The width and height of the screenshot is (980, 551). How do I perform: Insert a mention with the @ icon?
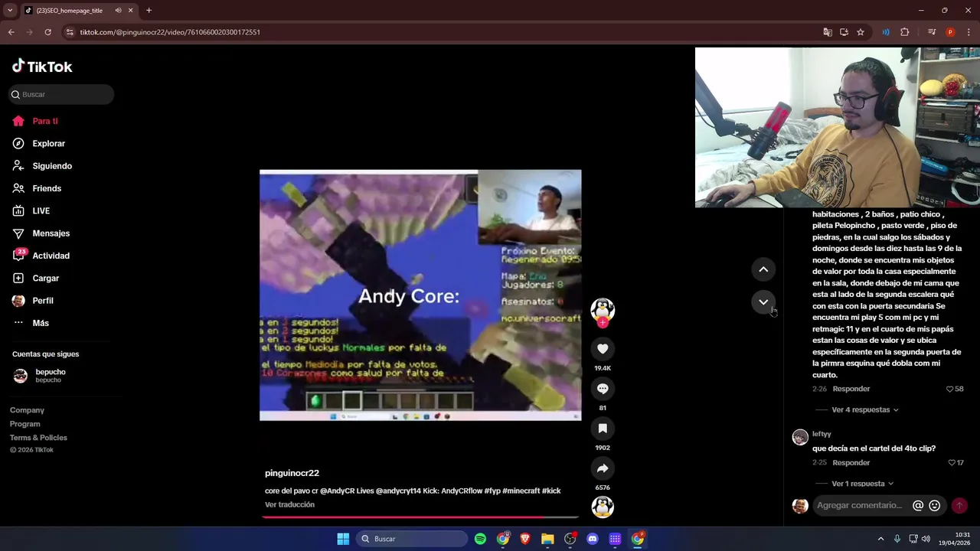point(918,505)
